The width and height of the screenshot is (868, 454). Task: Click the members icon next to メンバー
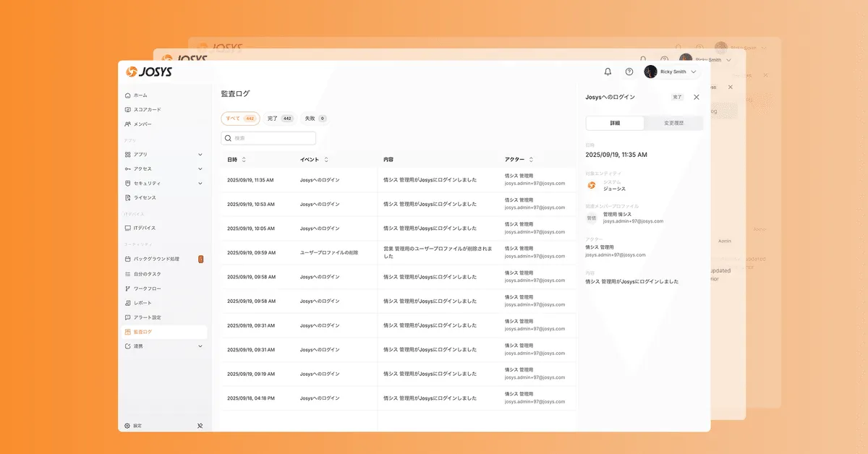click(x=127, y=124)
